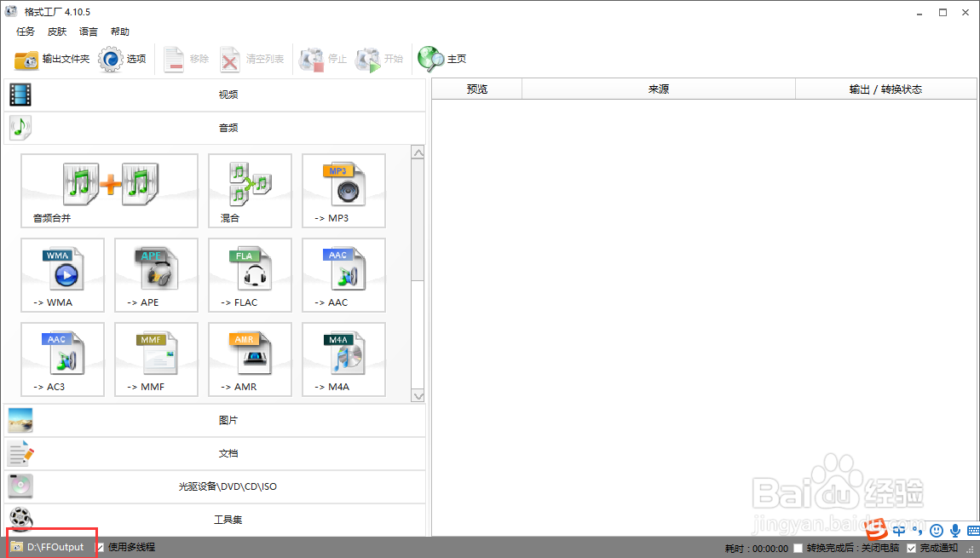The width and height of the screenshot is (980, 558).
Task: Click the 输出 / 转换状态 column header
Action: tap(885, 89)
